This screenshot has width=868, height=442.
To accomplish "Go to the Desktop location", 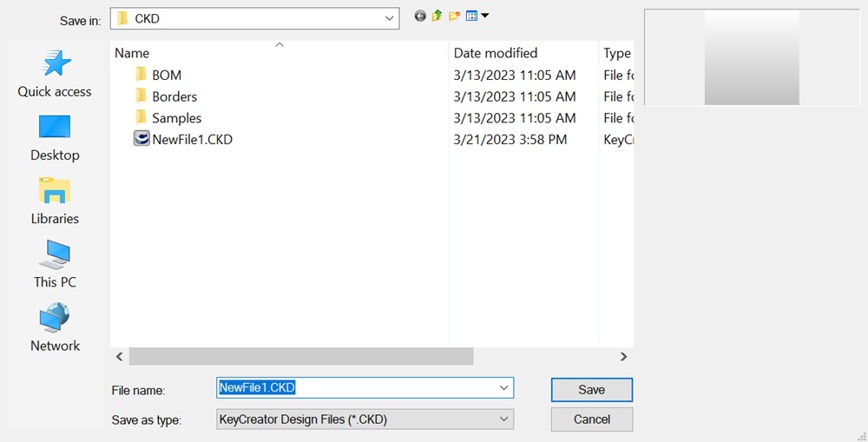I will point(55,138).
